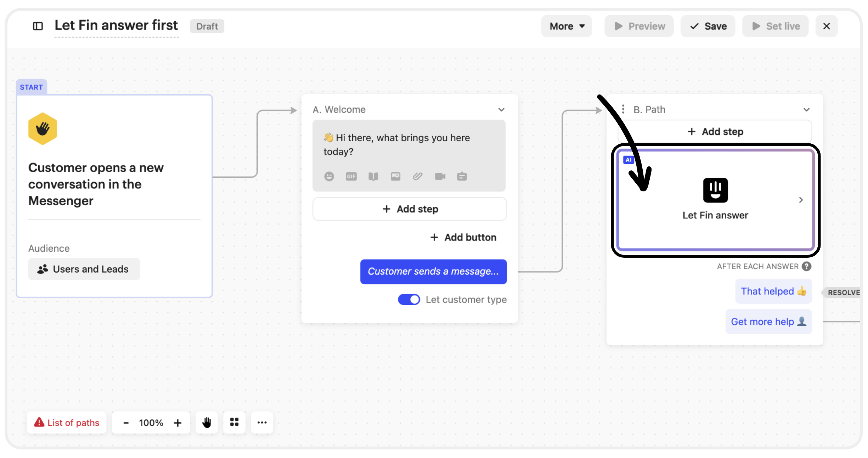Select Users and Leads audience chip

coord(84,269)
